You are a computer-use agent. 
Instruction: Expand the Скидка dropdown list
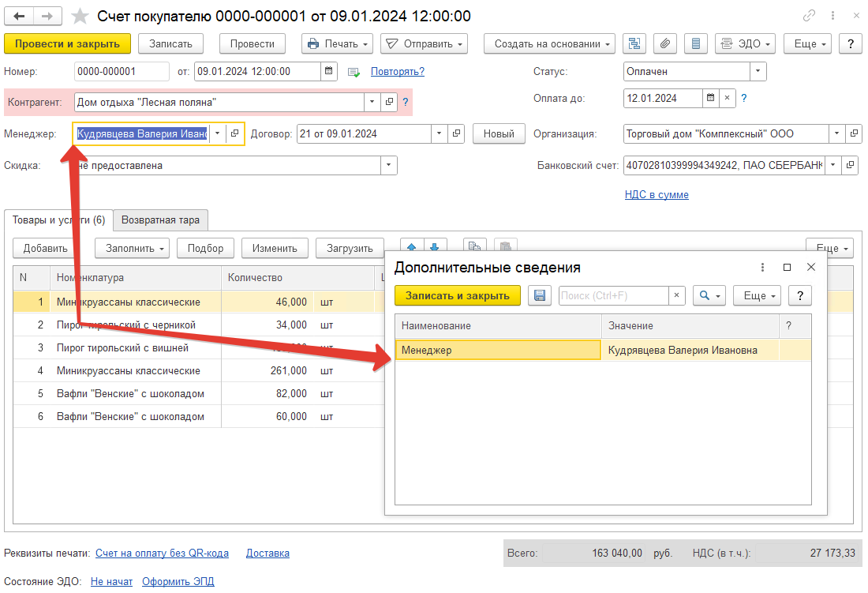pyautogui.click(x=388, y=166)
